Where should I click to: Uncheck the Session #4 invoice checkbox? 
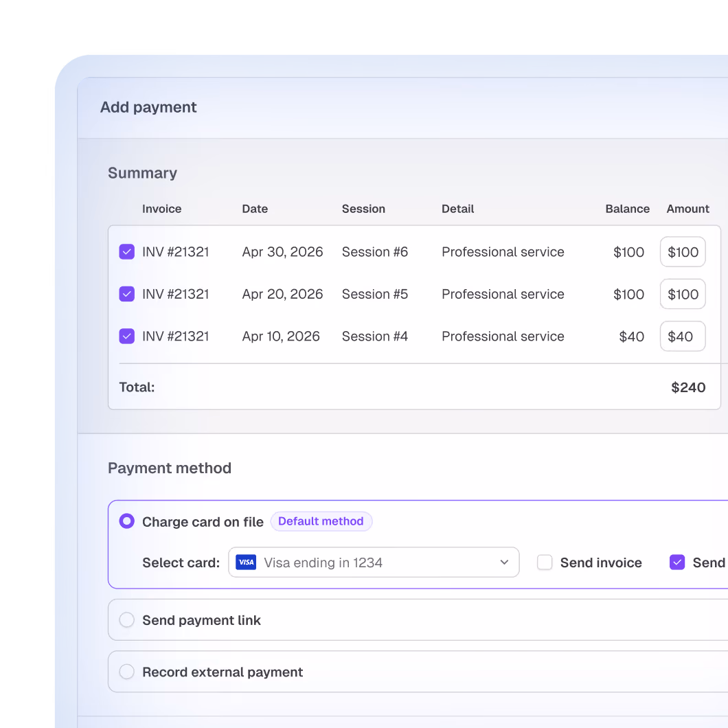click(x=127, y=336)
